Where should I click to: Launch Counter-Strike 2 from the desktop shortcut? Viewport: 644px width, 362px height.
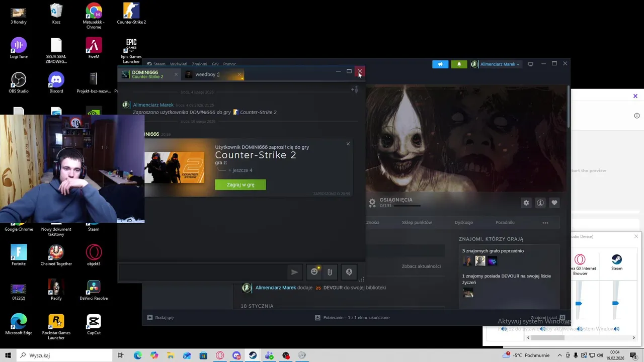[131, 14]
